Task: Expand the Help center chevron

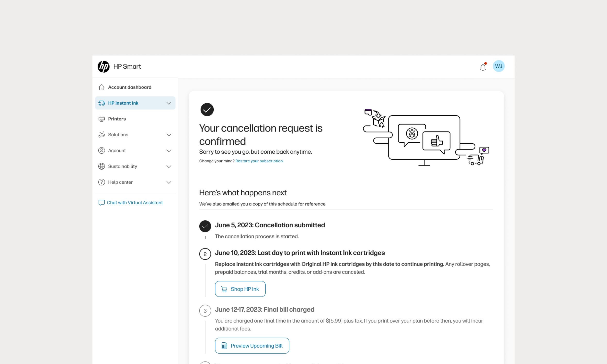Action: pos(169,182)
